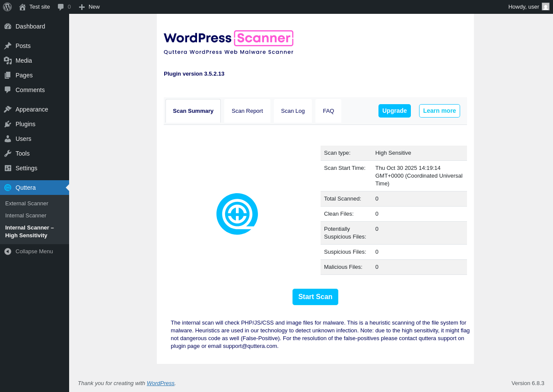Click the Plugins plug icon
The height and width of the screenshot is (392, 553).
[x=8, y=124]
